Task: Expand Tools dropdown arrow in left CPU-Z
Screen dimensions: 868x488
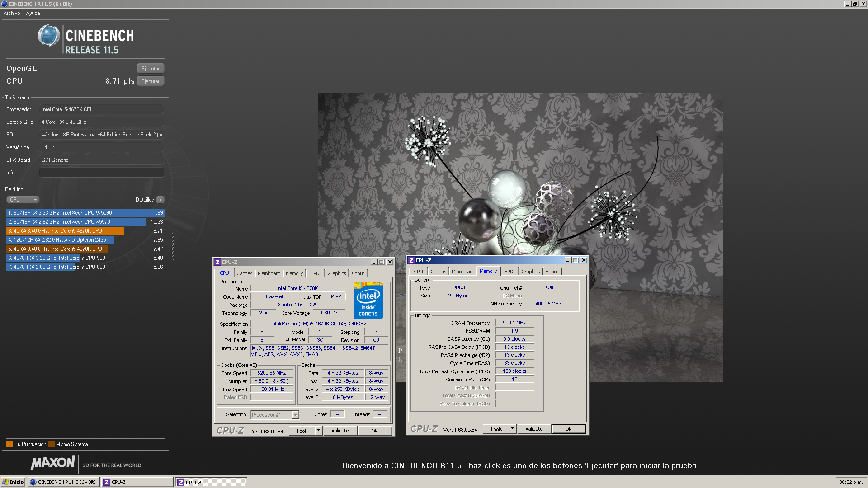Action: point(318,431)
